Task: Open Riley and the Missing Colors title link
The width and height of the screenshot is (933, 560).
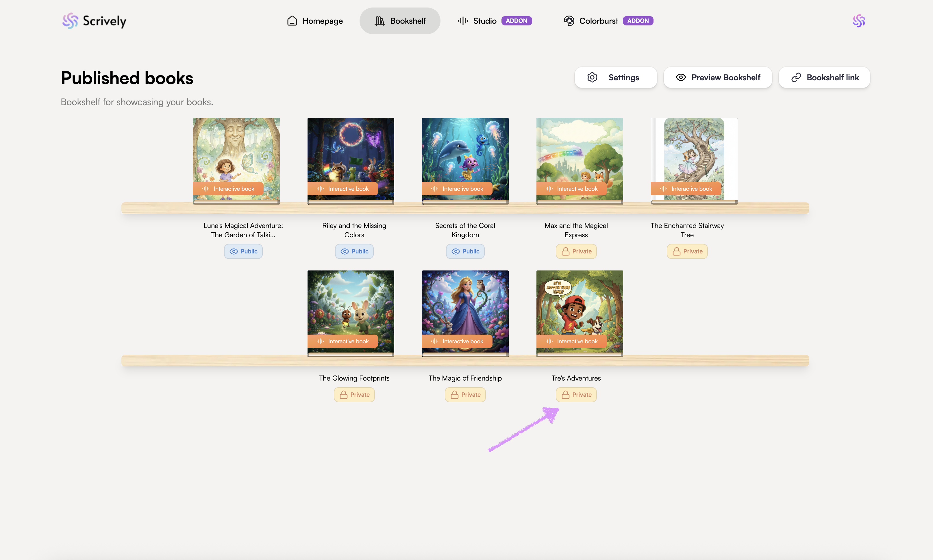Action: pyautogui.click(x=354, y=230)
